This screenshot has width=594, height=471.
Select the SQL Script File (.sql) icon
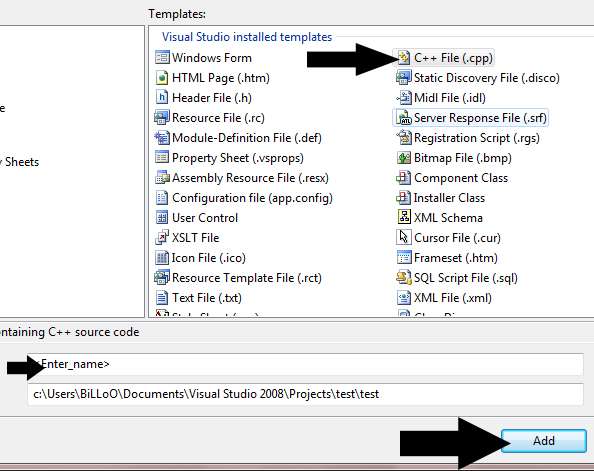(404, 278)
